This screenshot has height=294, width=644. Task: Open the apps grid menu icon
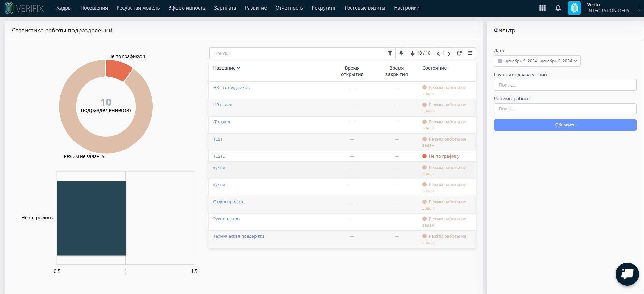[542, 8]
